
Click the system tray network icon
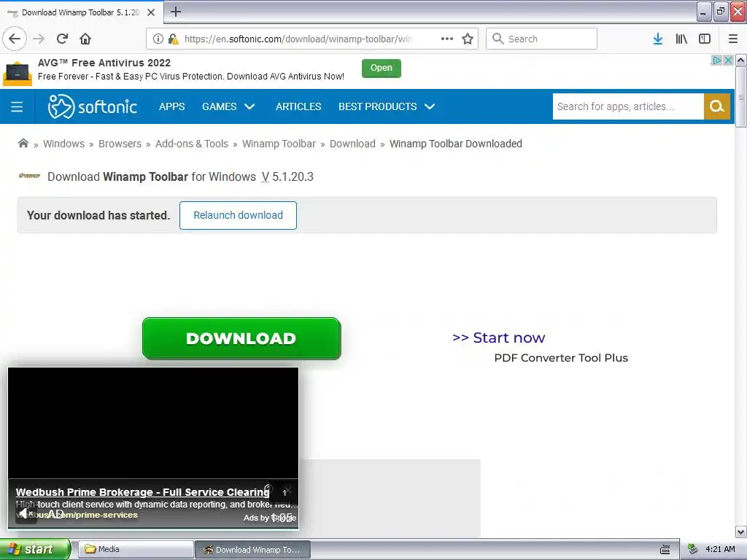(693, 549)
